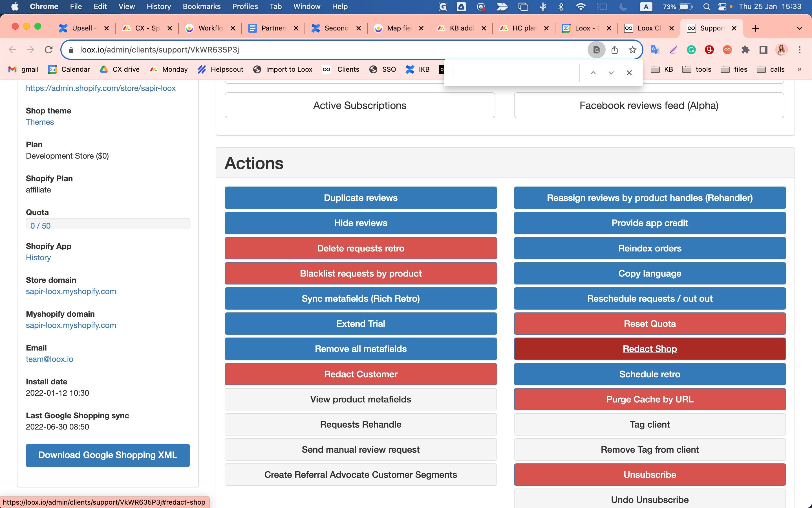The height and width of the screenshot is (508, 812).
Task: Click the Reset Quota button
Action: coord(650,323)
